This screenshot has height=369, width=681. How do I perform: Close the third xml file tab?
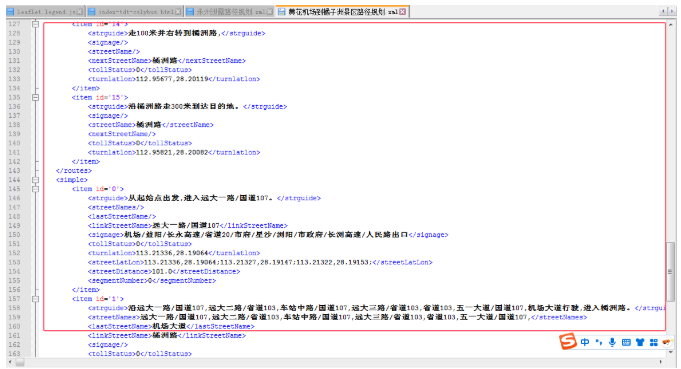pos(270,12)
